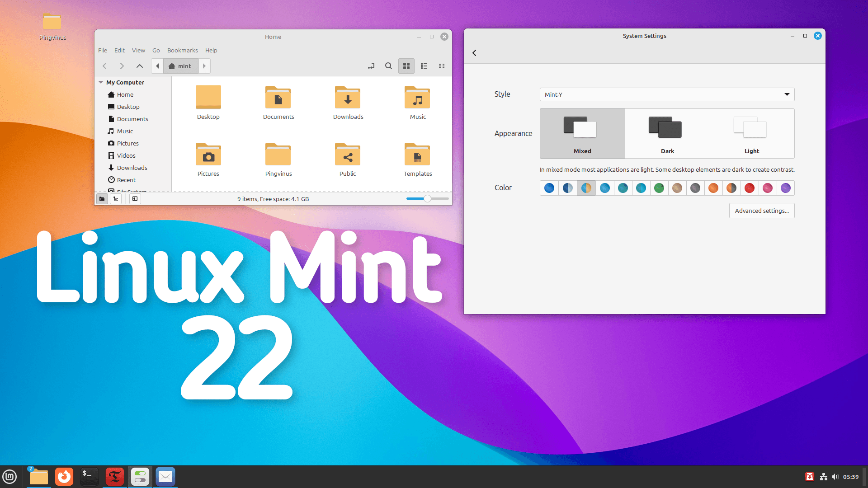Go back in System Settings
The width and height of the screenshot is (868, 488).
(x=474, y=53)
